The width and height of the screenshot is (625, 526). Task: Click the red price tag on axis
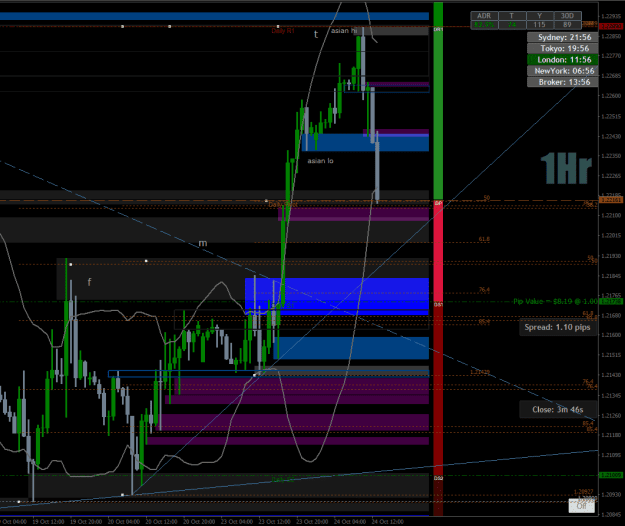tap(611, 26)
